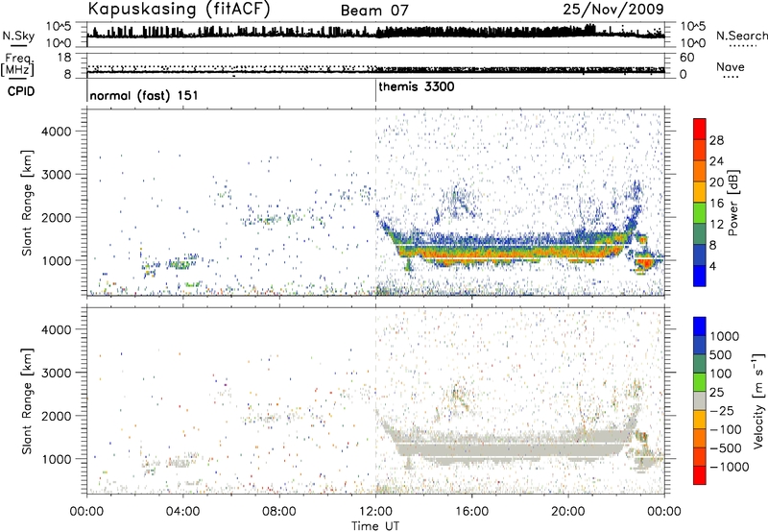Click the date '25/Nov/2009'
The image size is (768, 532).
click(x=613, y=9)
